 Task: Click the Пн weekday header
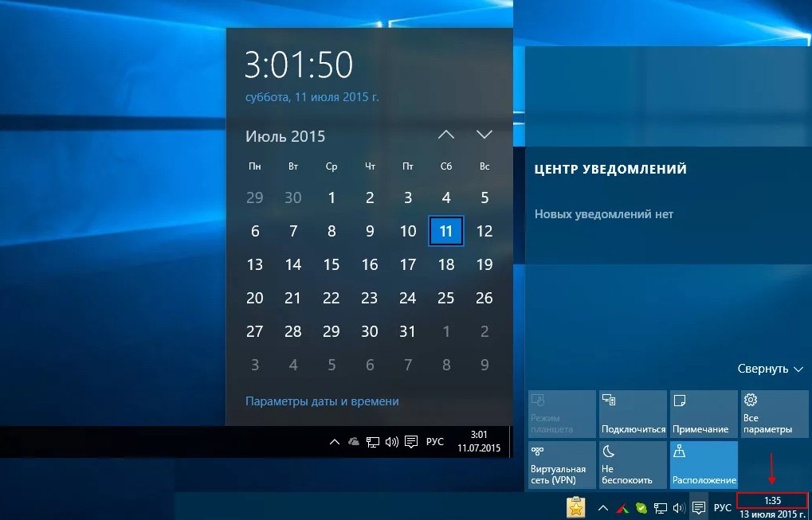pos(255,166)
